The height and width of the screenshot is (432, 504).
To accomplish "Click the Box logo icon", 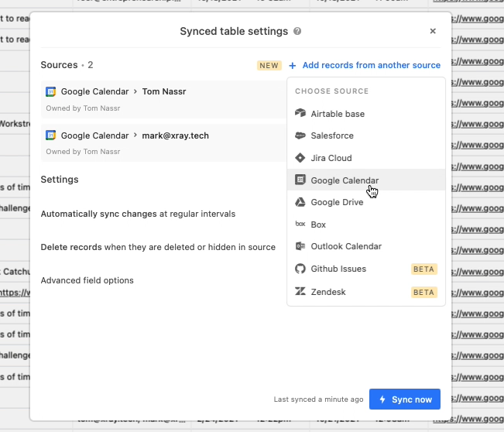I will click(x=300, y=225).
